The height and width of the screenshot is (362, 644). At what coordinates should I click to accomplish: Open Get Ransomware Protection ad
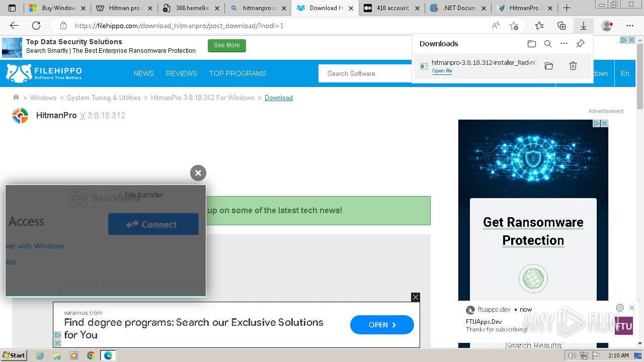(x=533, y=231)
